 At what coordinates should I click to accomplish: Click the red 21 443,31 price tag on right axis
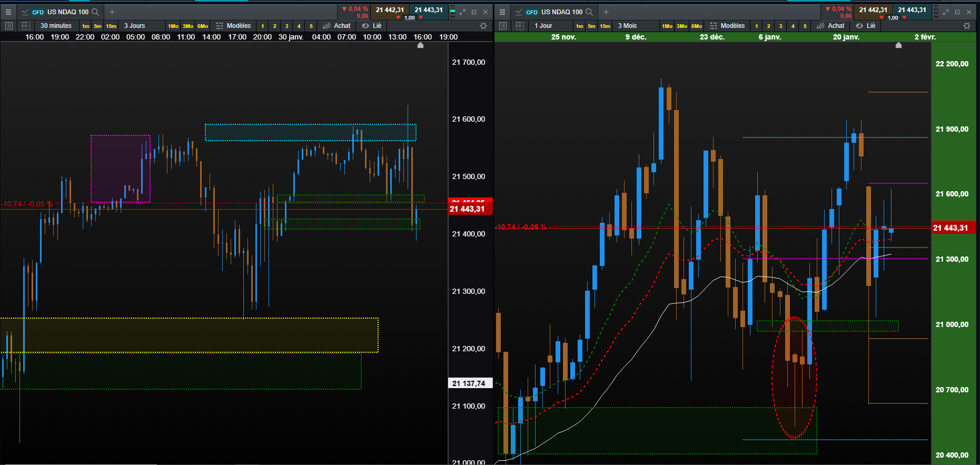pos(954,227)
